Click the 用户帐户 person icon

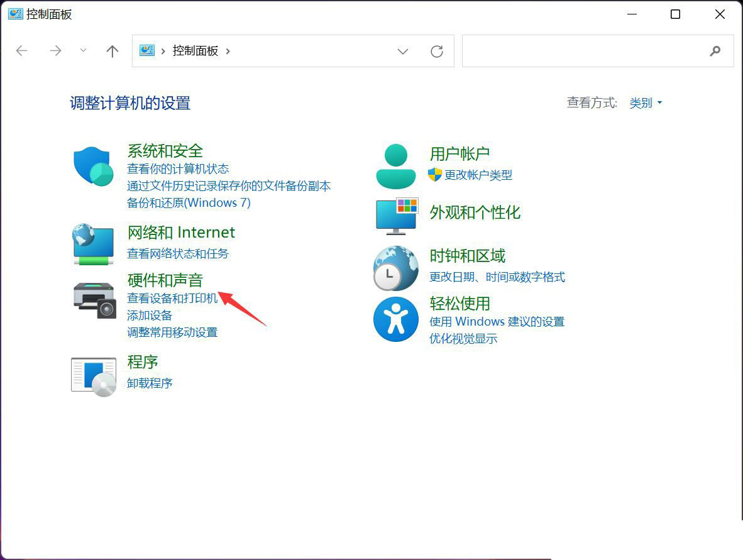click(395, 165)
